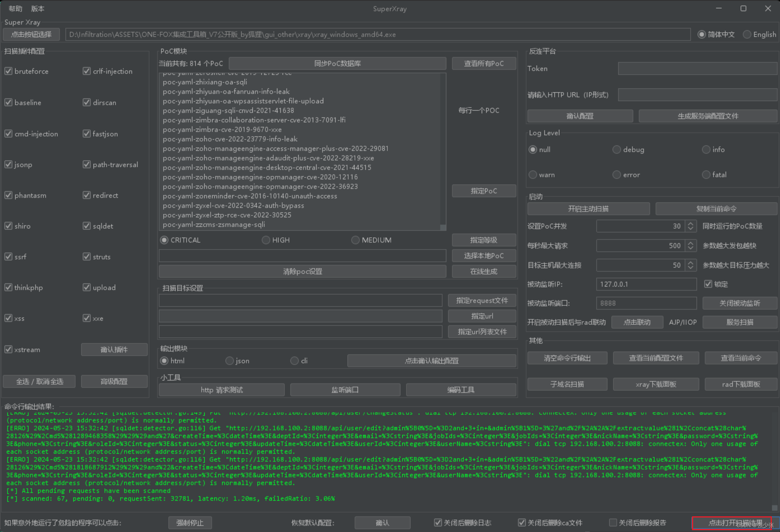The image size is (780, 532).
Task: Open http 请求测试 tool
Action: (222, 390)
